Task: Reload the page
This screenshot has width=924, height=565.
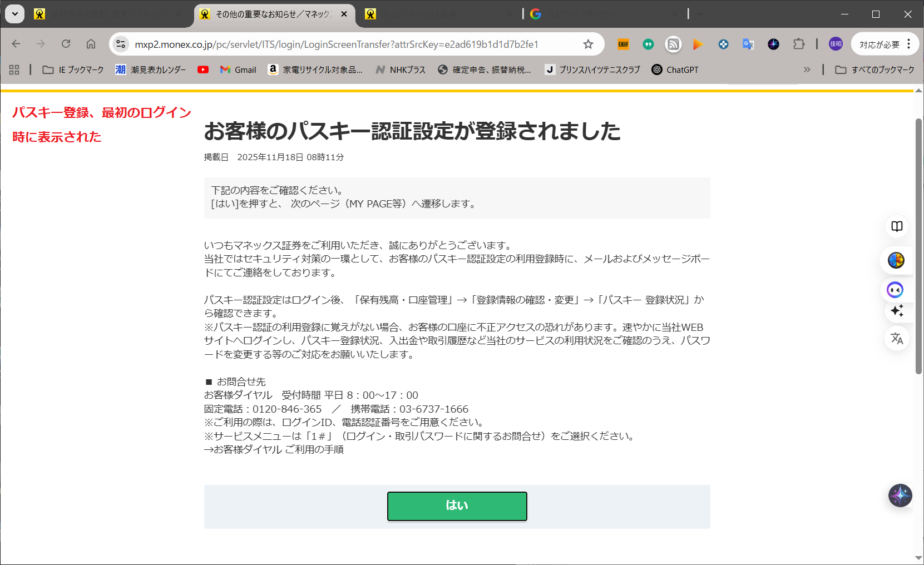Action: pos(66,44)
